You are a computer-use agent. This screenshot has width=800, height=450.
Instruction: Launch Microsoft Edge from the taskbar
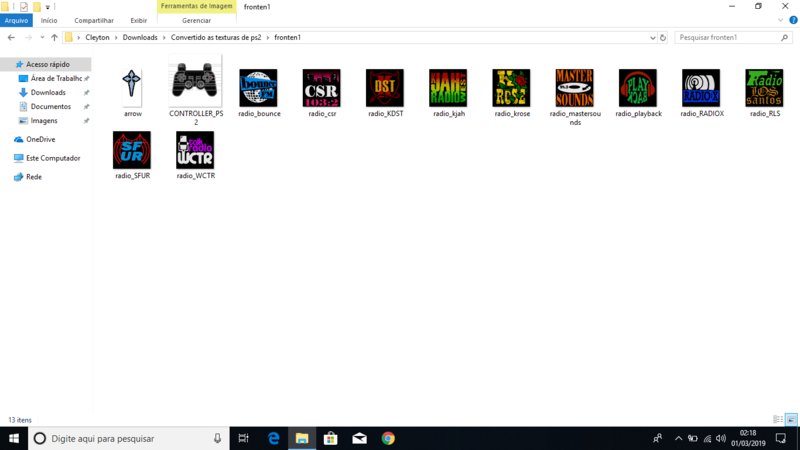pos(273,438)
